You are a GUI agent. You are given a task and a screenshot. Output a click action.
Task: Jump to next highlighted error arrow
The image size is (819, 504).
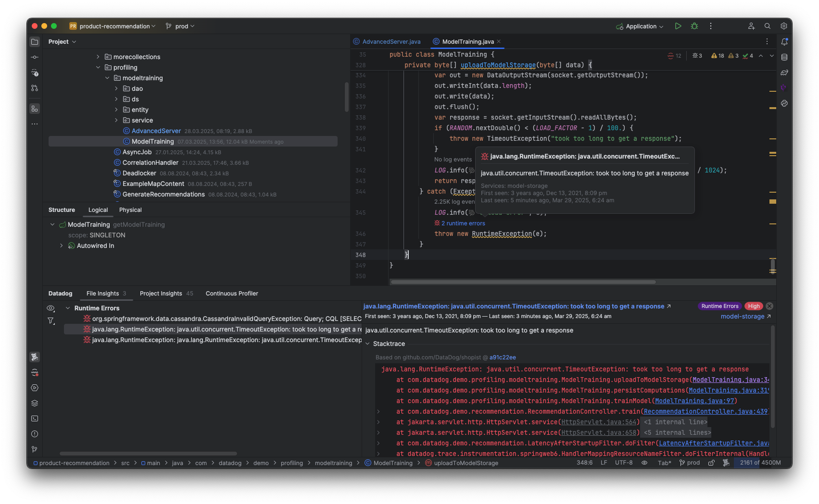coord(772,56)
